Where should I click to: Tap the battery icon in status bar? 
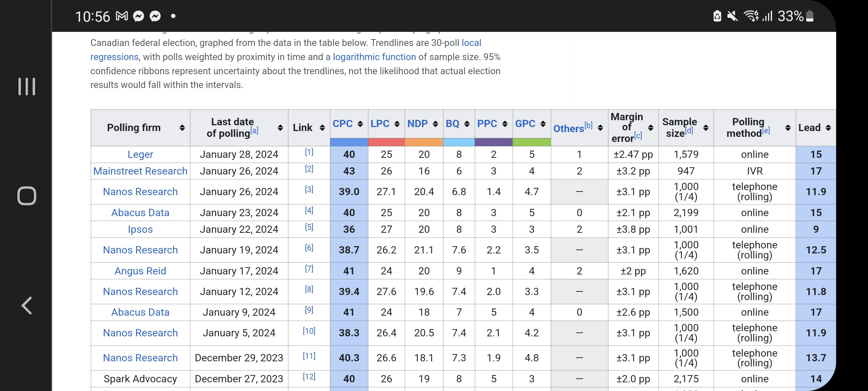[810, 16]
